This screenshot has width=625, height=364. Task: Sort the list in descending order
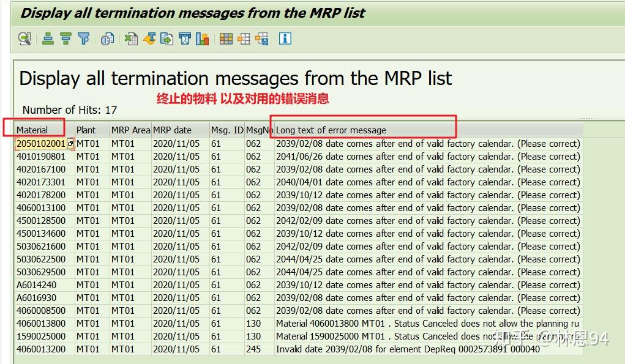(x=65, y=39)
